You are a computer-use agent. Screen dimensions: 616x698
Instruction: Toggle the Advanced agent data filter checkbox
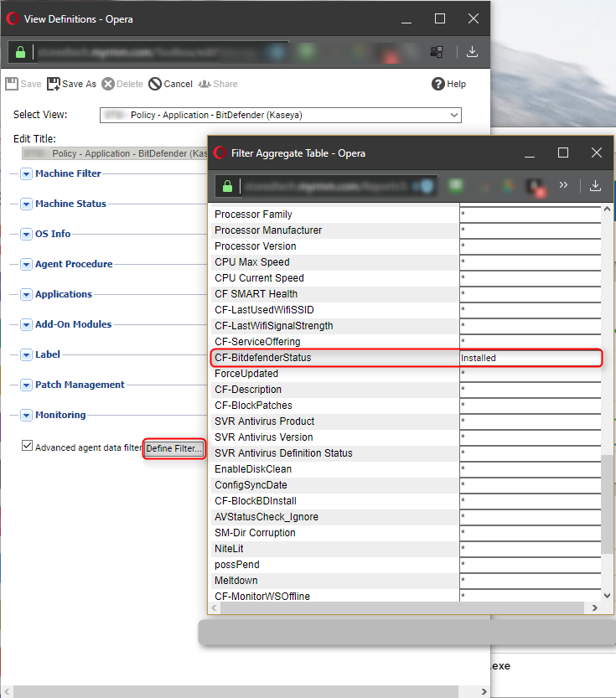(27, 446)
